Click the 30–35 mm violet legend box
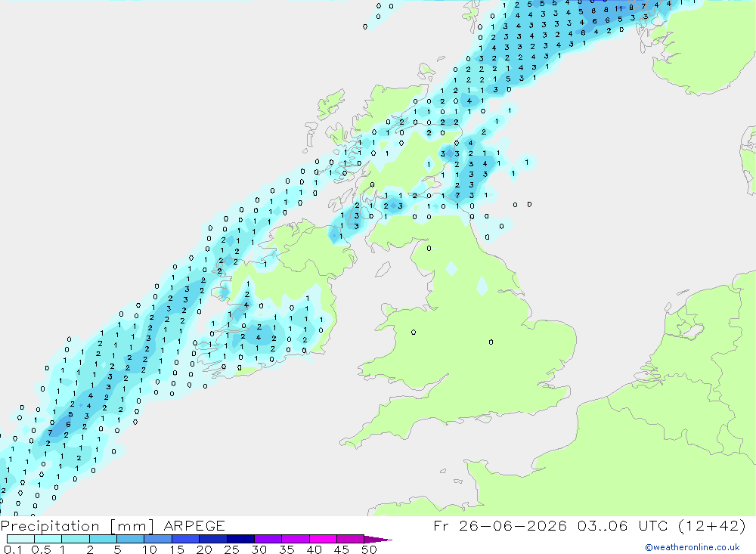 (x=268, y=539)
